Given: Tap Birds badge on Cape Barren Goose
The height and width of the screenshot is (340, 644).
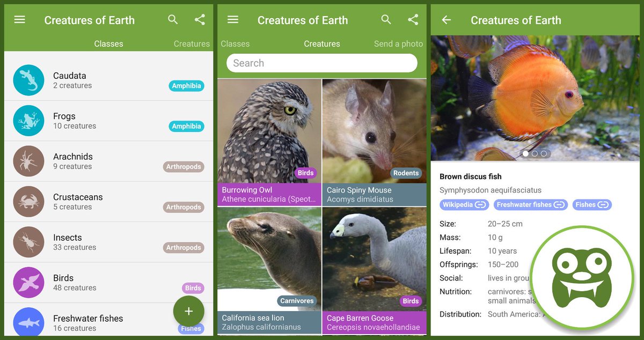Looking at the screenshot, I should coord(411,301).
